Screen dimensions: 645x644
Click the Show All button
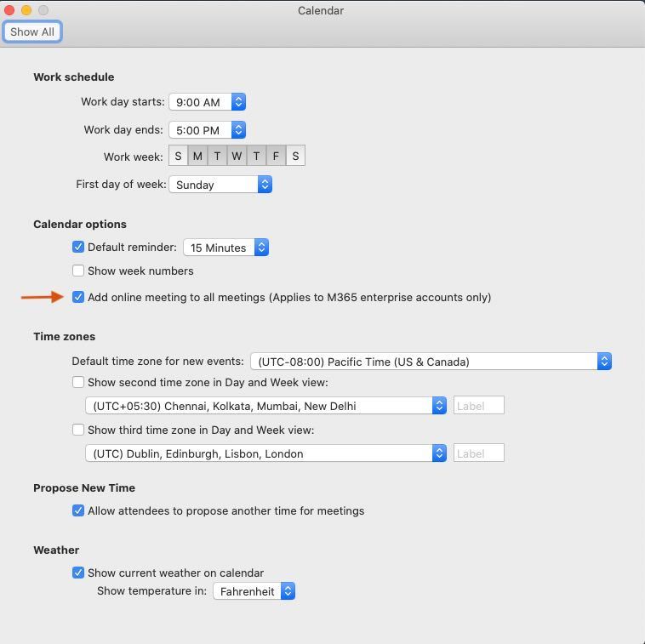point(32,31)
